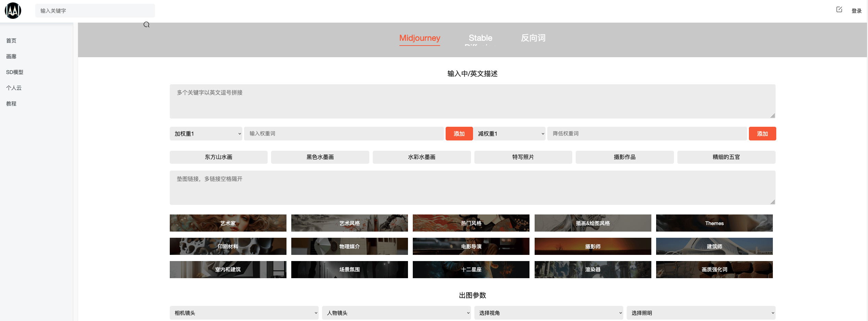Open the 十二星座 category tile
Screen dimensions: 868x321
click(x=471, y=270)
